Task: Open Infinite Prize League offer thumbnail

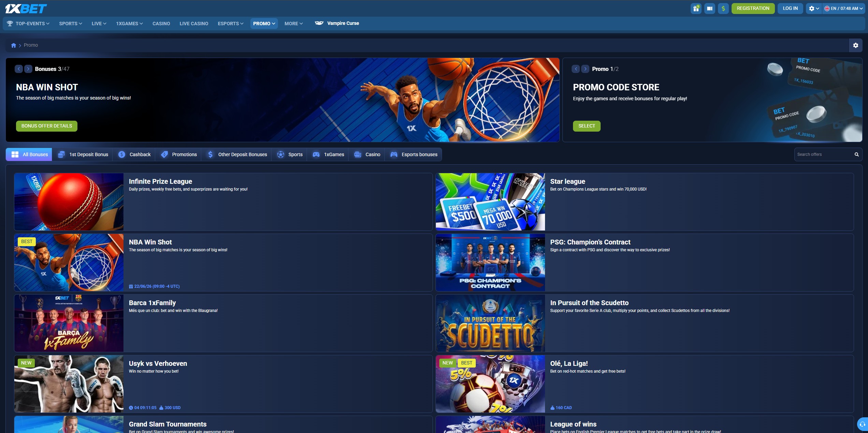Action: (69, 202)
